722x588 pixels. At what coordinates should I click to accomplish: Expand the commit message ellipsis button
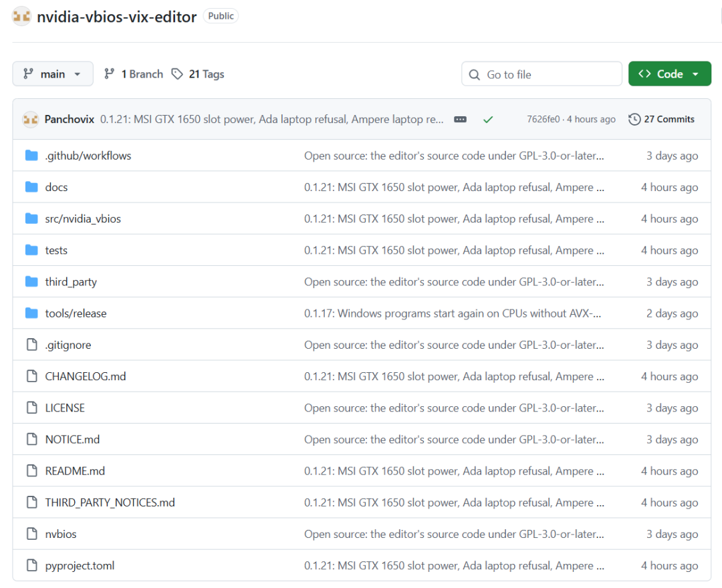460,120
